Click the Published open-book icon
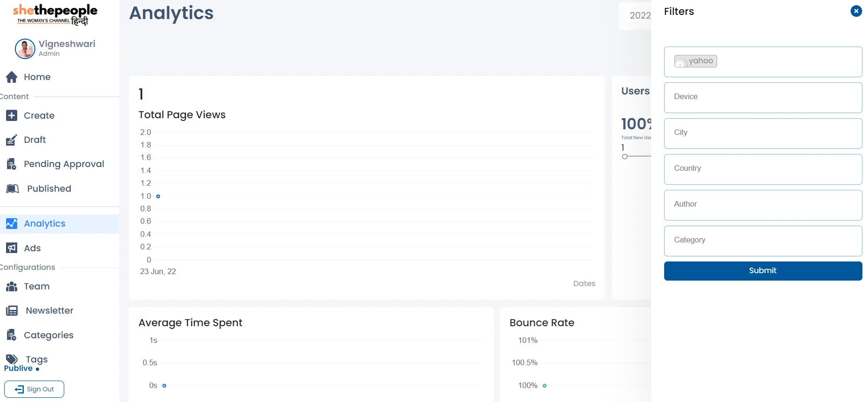Image resolution: width=868 pixels, height=402 pixels. click(x=13, y=188)
